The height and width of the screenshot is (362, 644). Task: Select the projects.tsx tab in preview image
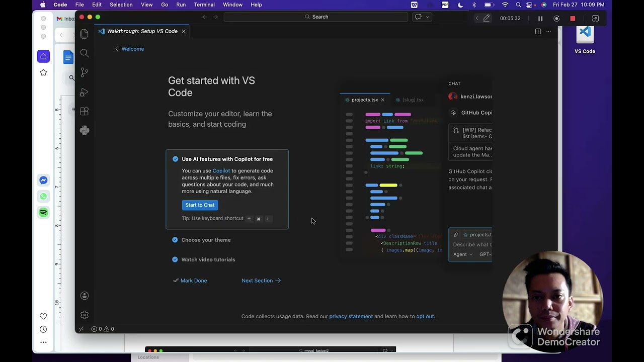click(364, 100)
